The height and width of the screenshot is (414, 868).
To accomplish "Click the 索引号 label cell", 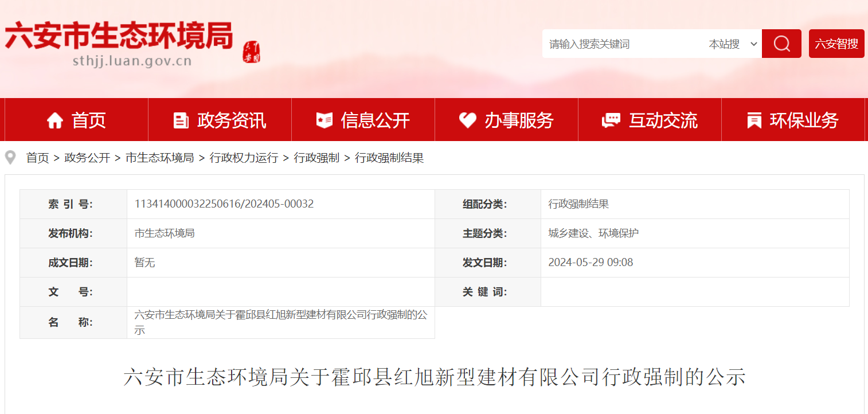I will tap(73, 204).
